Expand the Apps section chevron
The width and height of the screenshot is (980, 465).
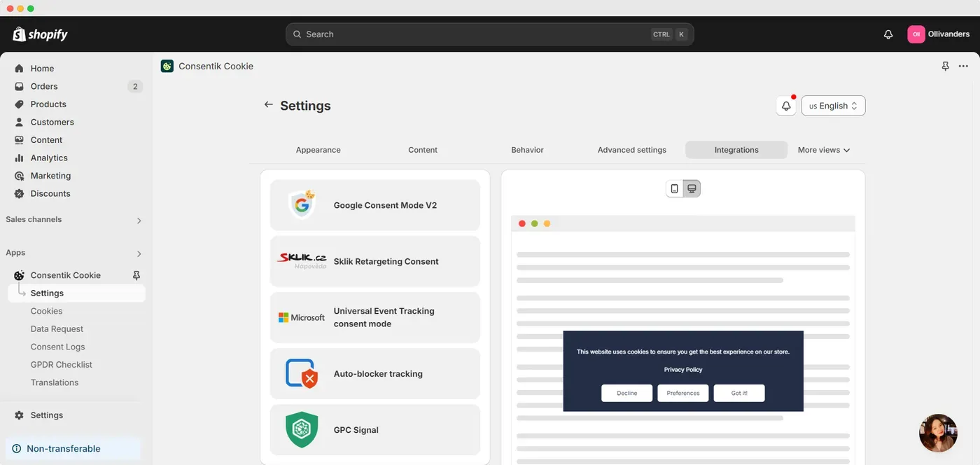click(139, 254)
